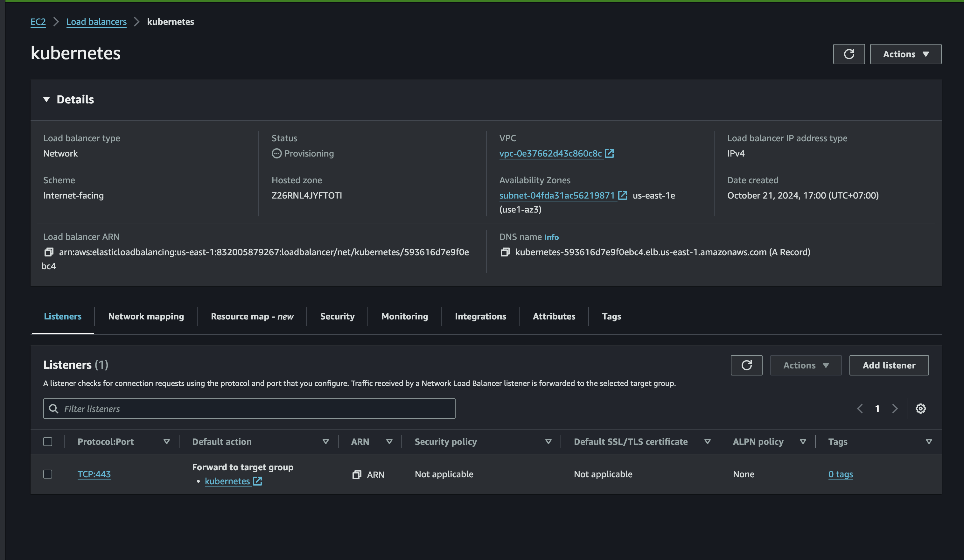Open the Attributes tab
This screenshot has width=964, height=560.
[554, 316]
